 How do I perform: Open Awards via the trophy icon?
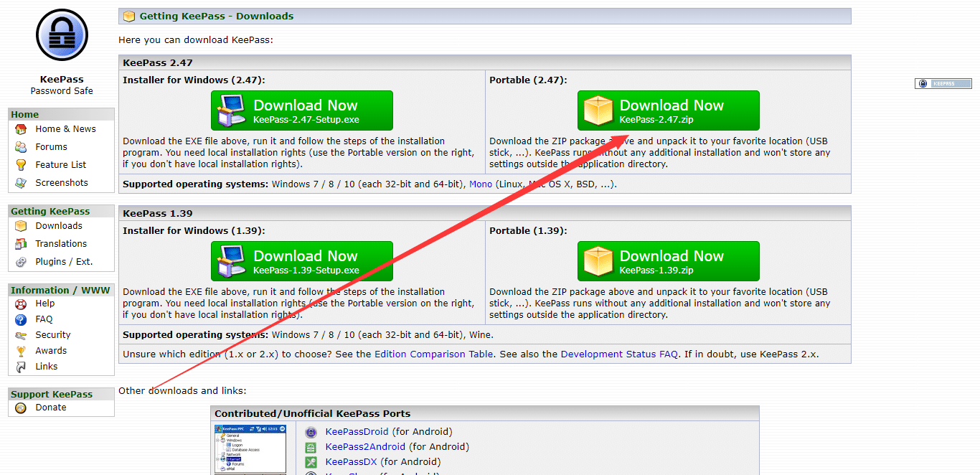[x=22, y=350]
